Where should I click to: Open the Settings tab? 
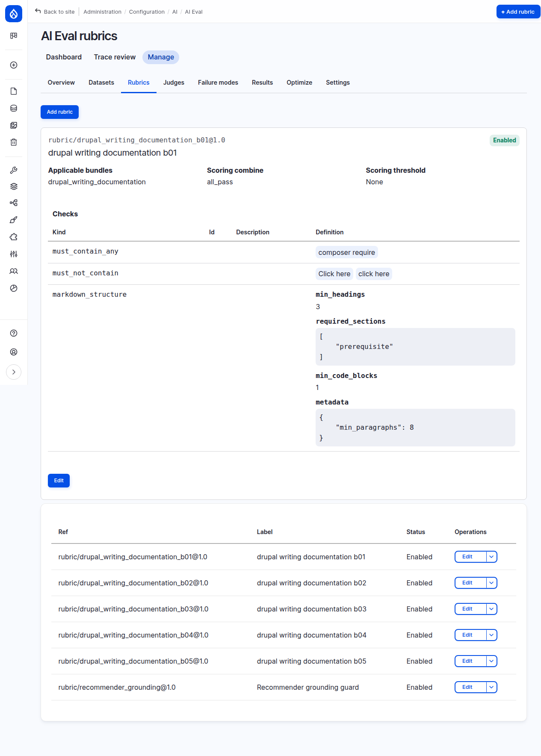point(338,83)
